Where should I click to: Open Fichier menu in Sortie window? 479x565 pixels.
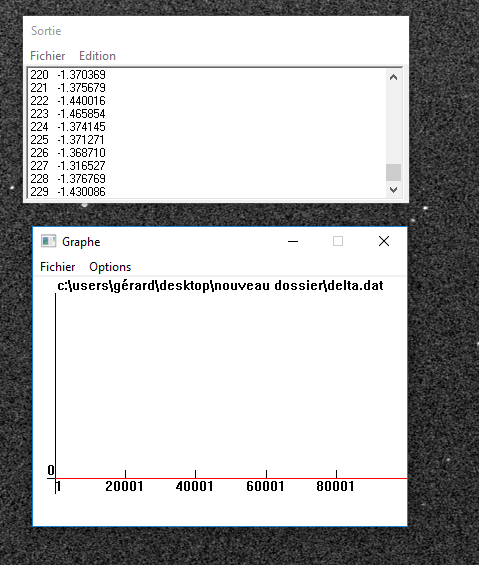pos(48,56)
